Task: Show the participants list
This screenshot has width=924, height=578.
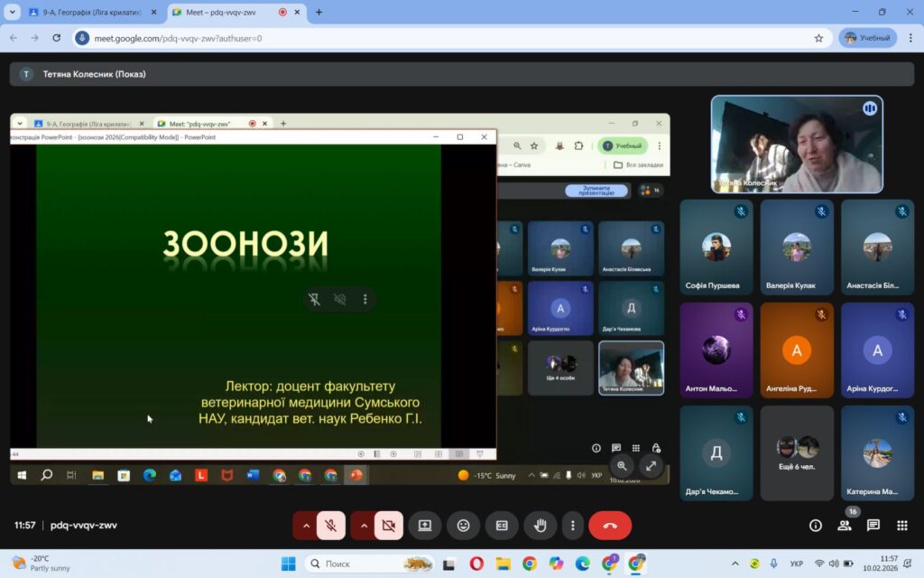Action: point(845,526)
